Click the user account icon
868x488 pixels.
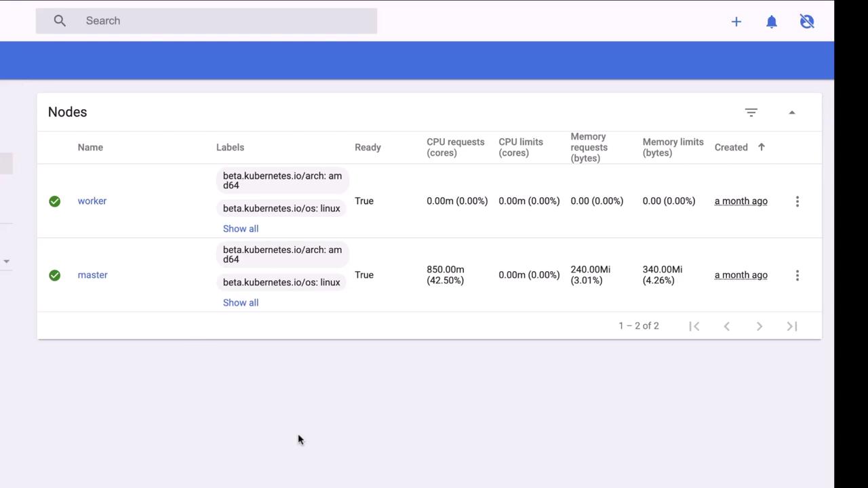pyautogui.click(x=806, y=22)
